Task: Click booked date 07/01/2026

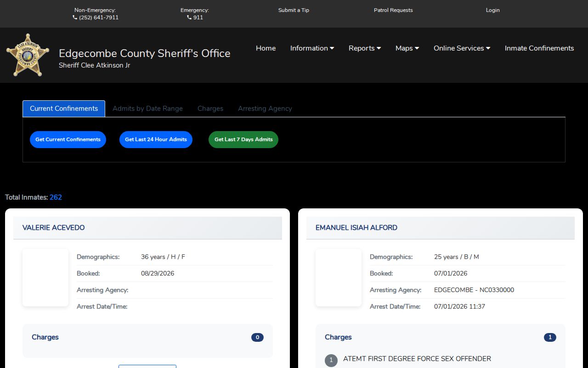Action: pyautogui.click(x=451, y=273)
